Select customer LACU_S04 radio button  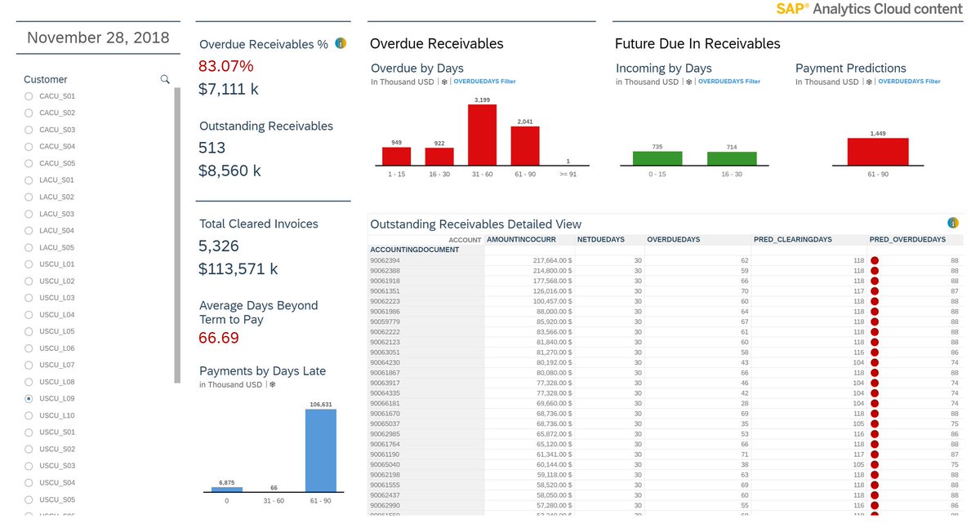tap(29, 231)
